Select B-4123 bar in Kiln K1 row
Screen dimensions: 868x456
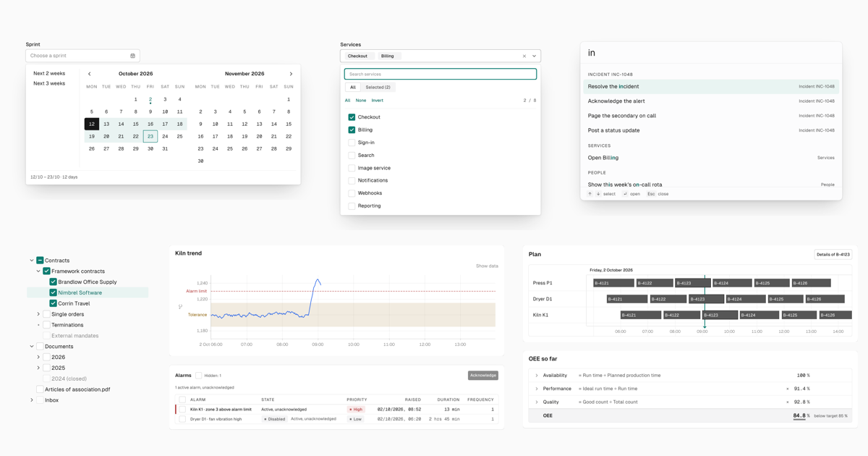click(x=720, y=315)
